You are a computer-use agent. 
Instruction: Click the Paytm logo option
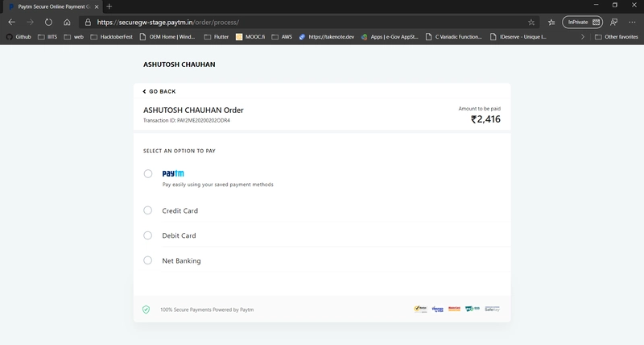pos(173,173)
